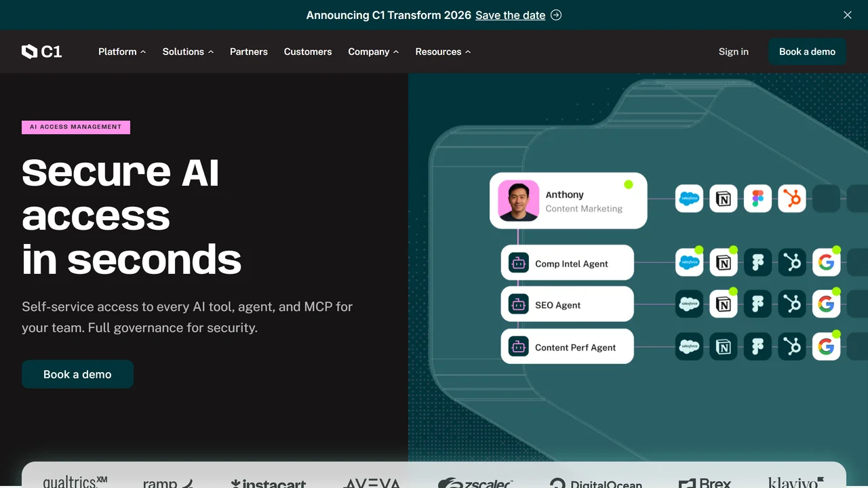Click the Notion icon in Anthony's row

[x=724, y=199]
